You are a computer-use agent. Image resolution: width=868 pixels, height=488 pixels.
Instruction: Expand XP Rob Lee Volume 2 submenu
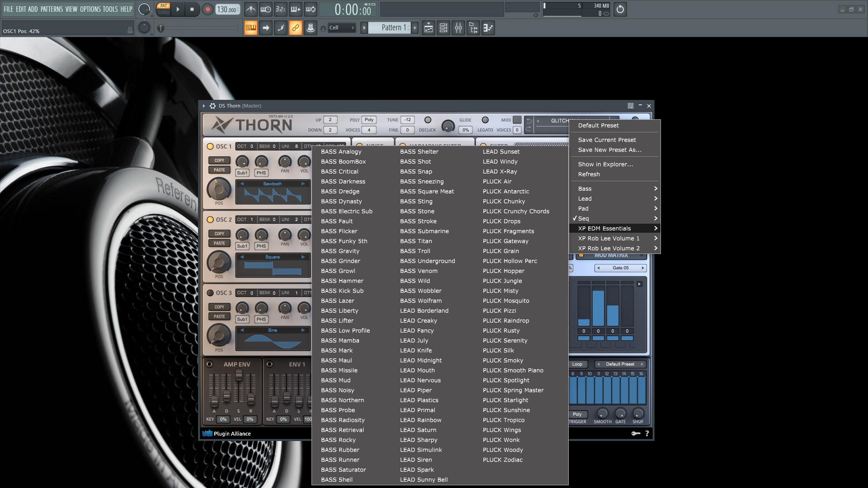pyautogui.click(x=615, y=249)
